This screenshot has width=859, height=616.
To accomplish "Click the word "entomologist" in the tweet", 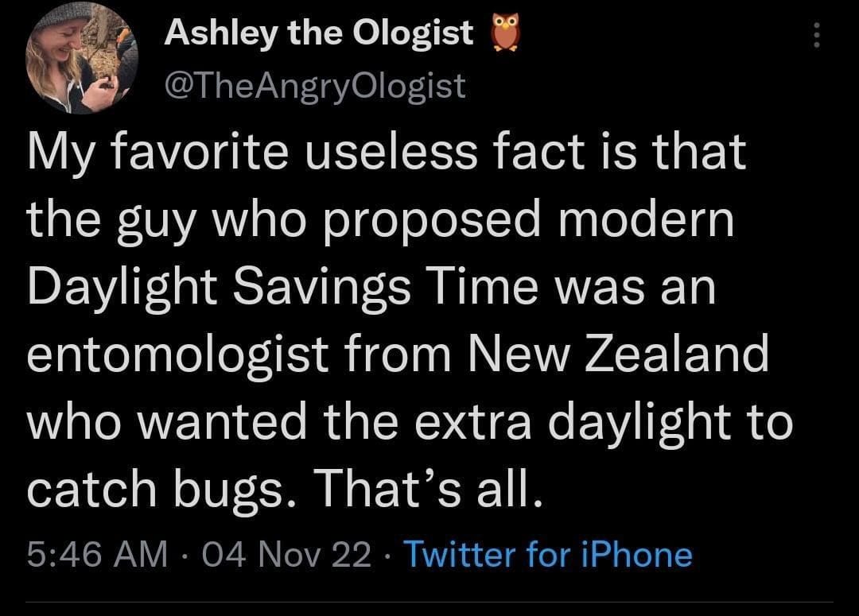I will [x=177, y=354].
